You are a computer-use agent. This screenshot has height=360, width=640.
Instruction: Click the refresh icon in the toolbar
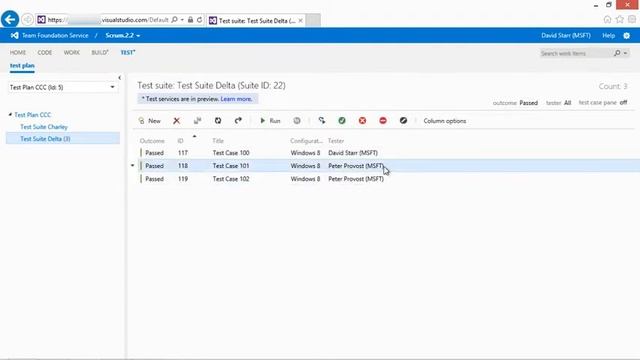tap(218, 120)
